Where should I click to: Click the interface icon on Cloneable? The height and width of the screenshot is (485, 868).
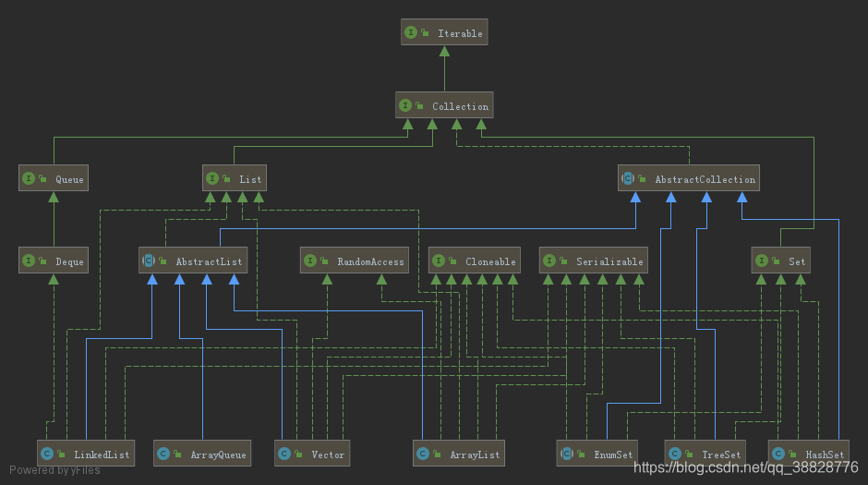439,261
